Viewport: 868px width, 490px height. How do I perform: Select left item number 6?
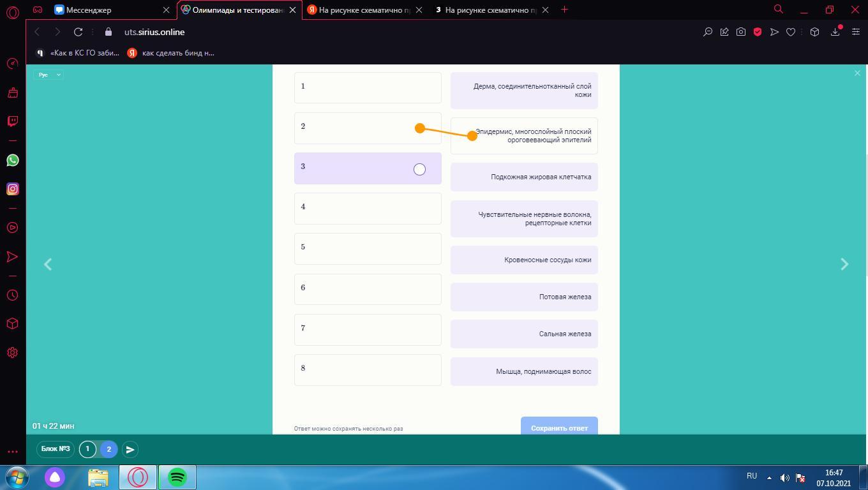pyautogui.click(x=368, y=289)
